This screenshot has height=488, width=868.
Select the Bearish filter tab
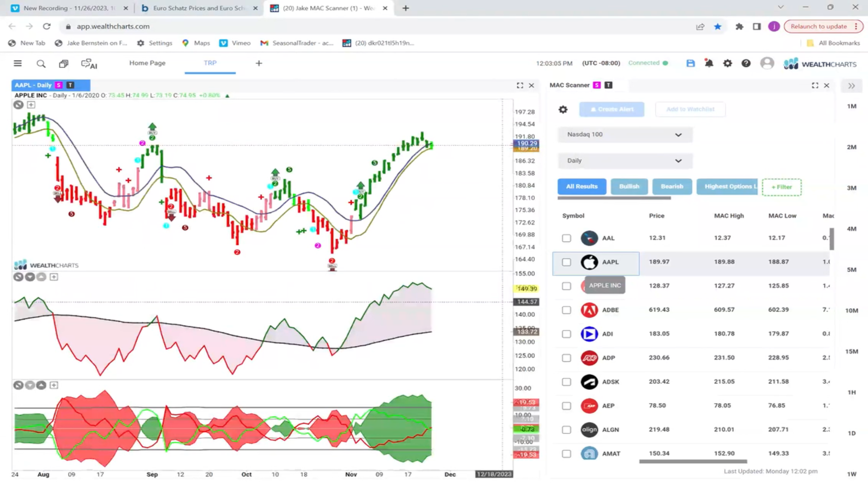[x=672, y=187]
